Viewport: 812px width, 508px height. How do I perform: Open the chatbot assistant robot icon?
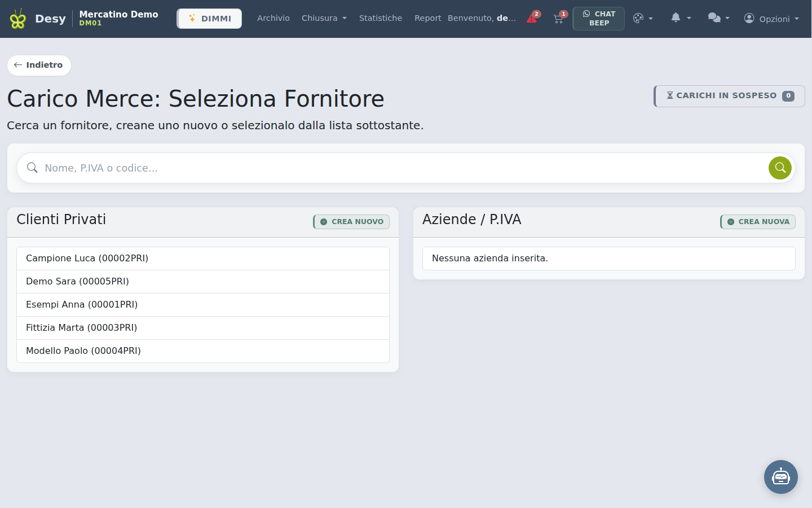point(781,477)
